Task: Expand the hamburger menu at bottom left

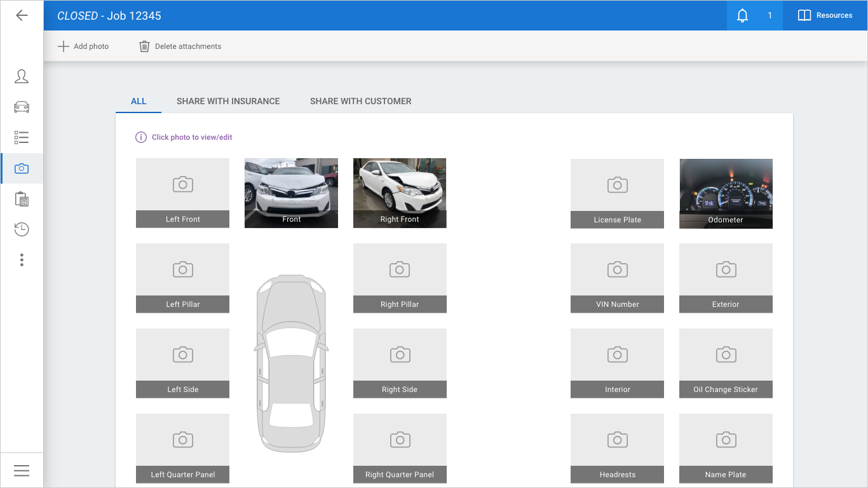Action: pyautogui.click(x=22, y=470)
